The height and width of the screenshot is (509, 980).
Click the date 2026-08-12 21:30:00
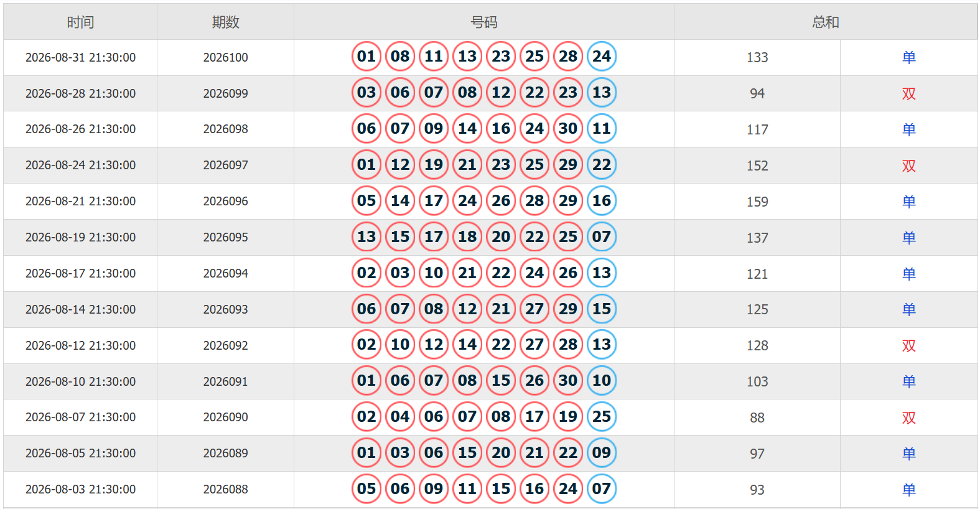point(80,345)
